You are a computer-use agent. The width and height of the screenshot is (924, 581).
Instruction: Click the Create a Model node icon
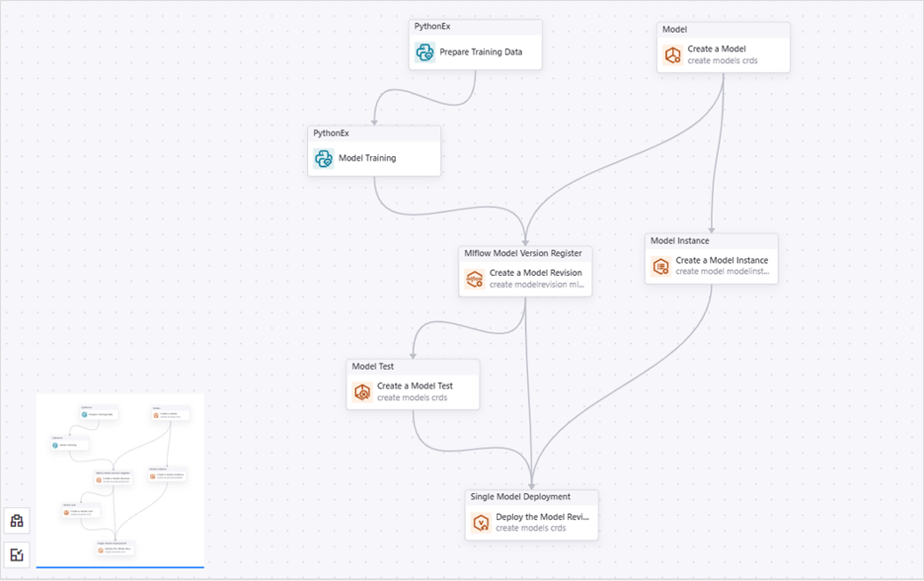coord(673,55)
